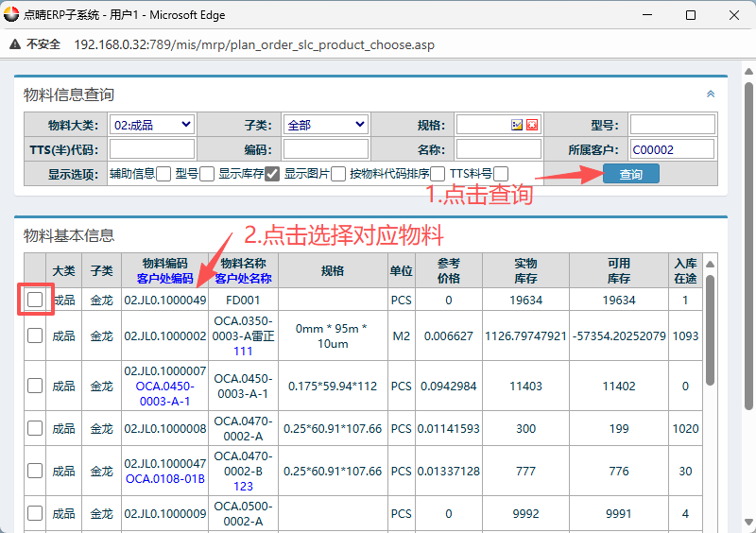Click the 查询 button

pos(630,174)
